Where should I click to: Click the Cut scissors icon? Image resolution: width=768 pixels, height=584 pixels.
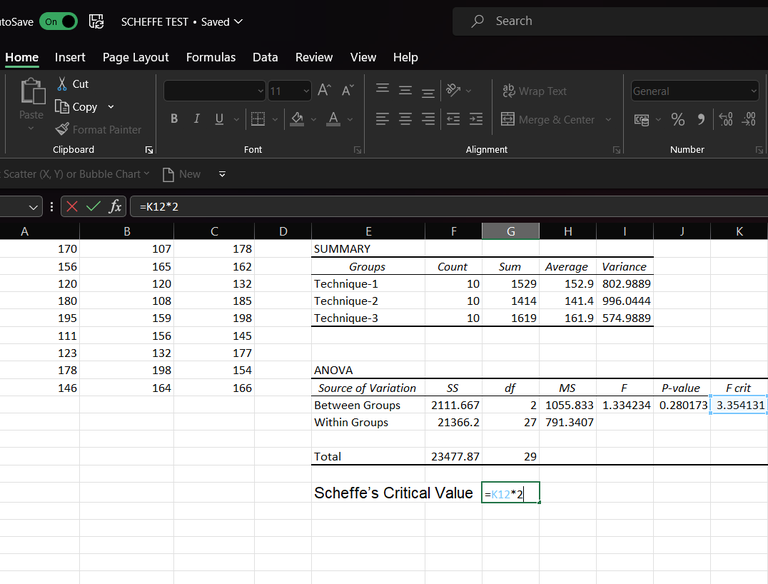click(x=62, y=84)
